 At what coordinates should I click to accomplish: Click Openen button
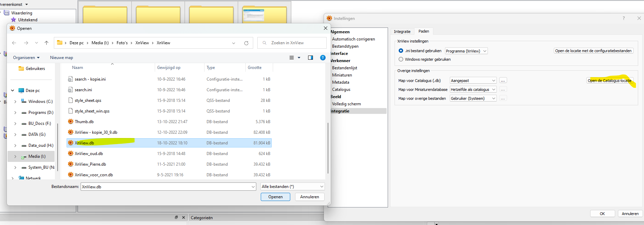coord(276,197)
